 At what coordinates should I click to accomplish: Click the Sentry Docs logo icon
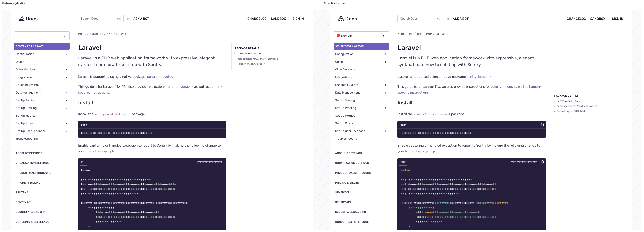341,18
